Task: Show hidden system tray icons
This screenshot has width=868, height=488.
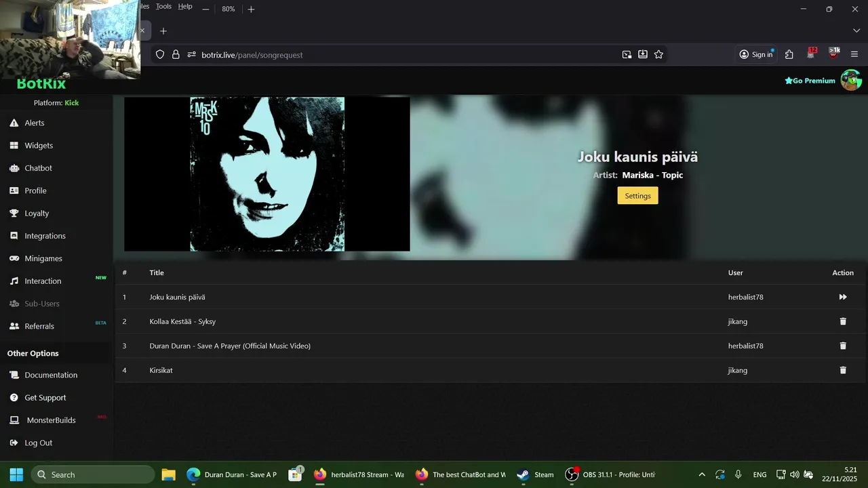Action: 702,474
